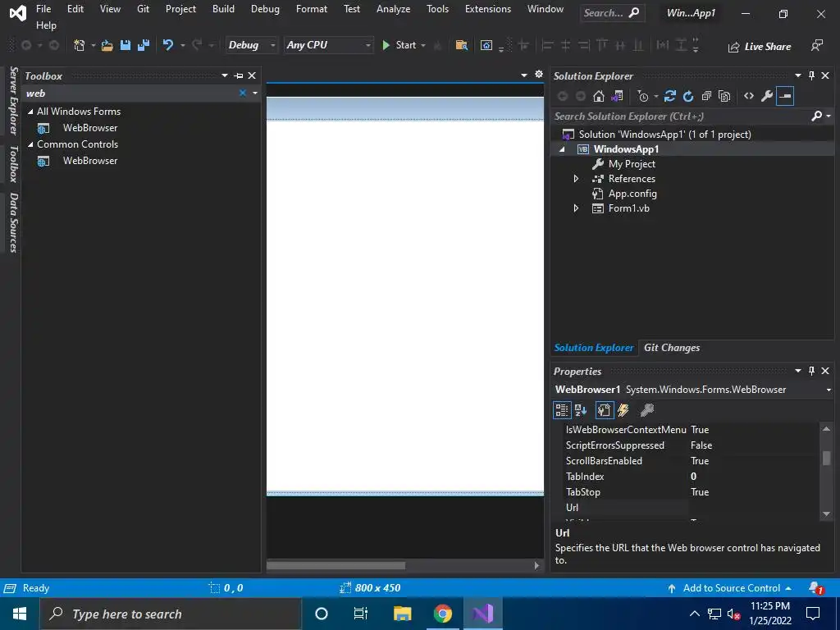
Task: Open the Extensions menu
Action: 488,9
